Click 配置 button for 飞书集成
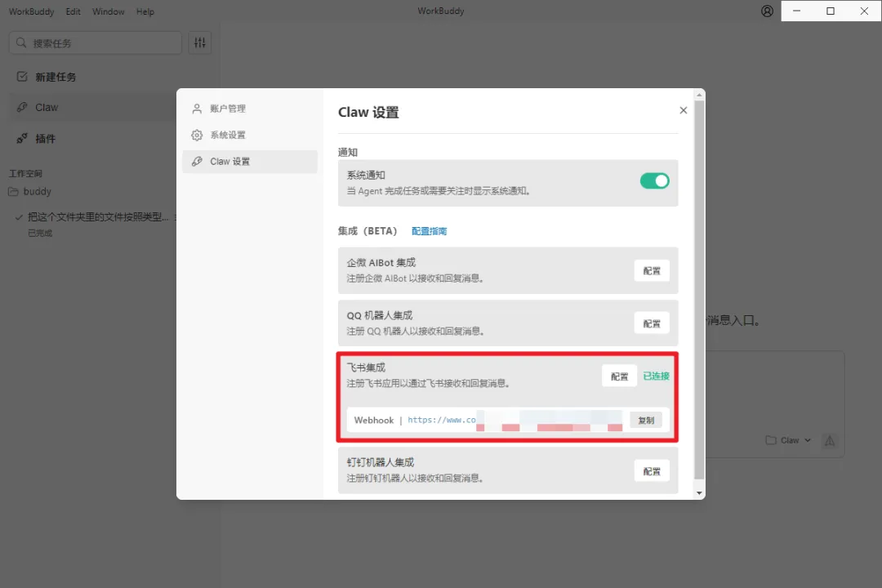The image size is (882, 588). point(619,376)
